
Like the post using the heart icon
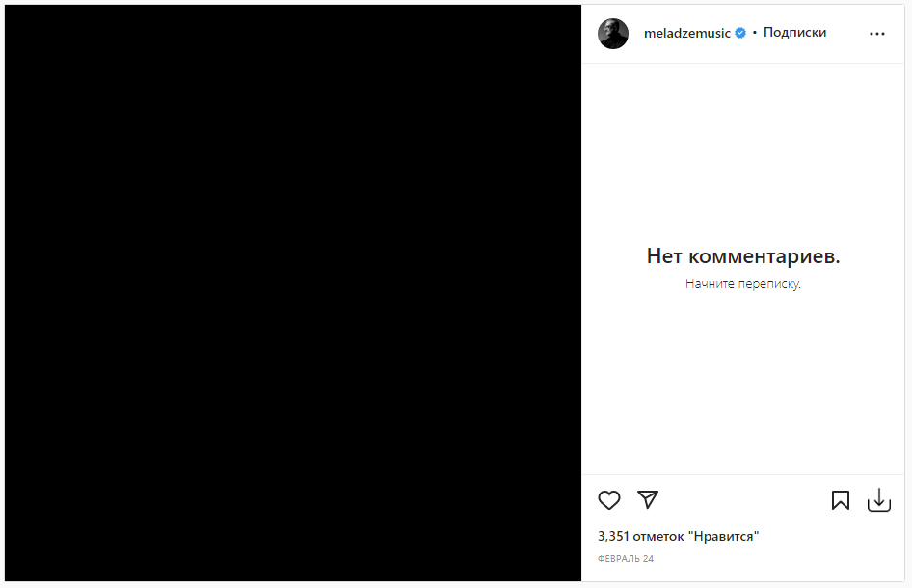coord(608,500)
